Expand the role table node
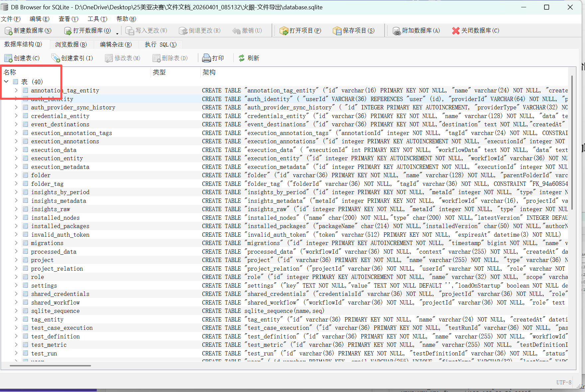This screenshot has width=585, height=392. pyautogui.click(x=16, y=277)
